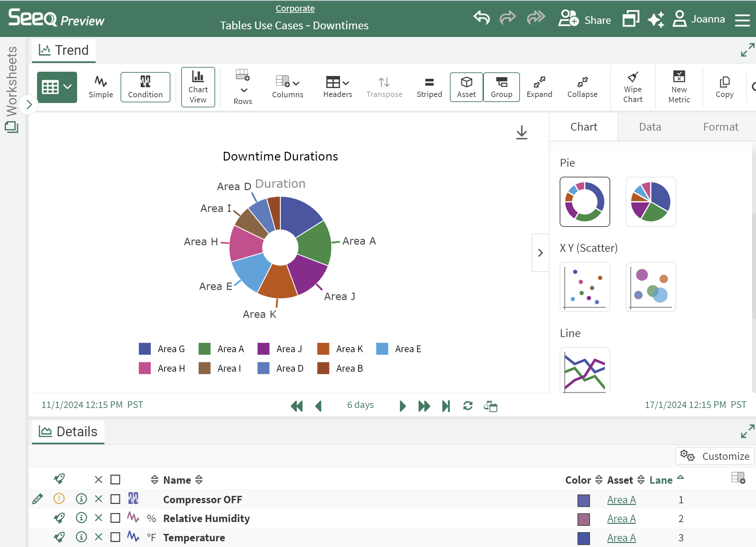This screenshot has height=547, width=756.
Task: Select the Details tab
Action: tap(68, 432)
